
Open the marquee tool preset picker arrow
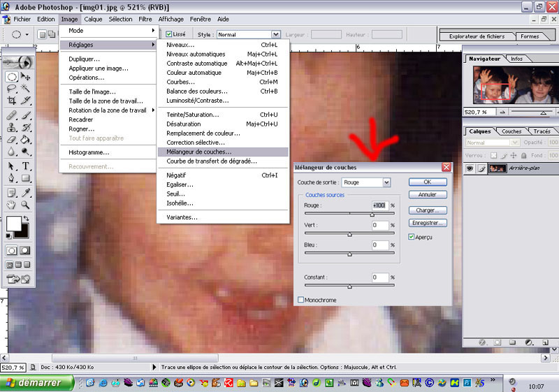click(27, 34)
